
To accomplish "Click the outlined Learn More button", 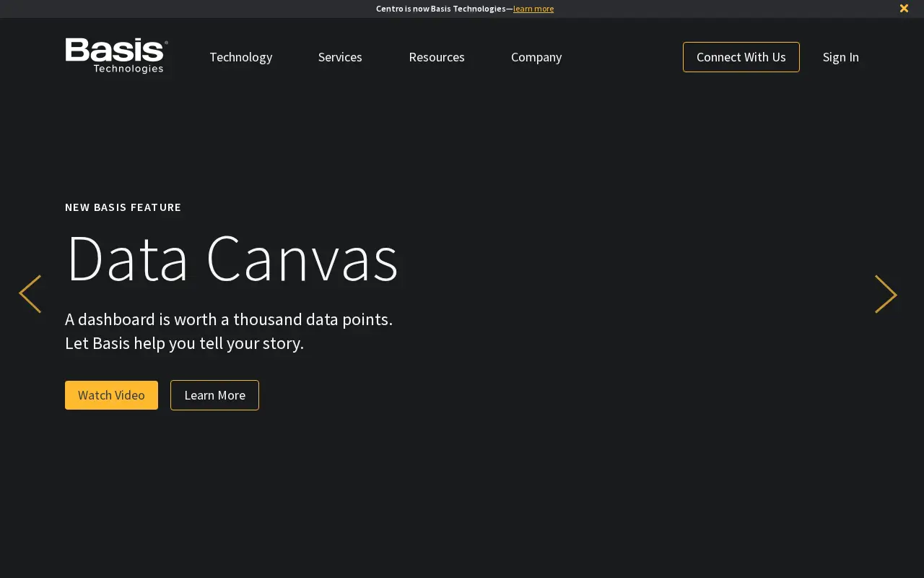I will pos(214,395).
